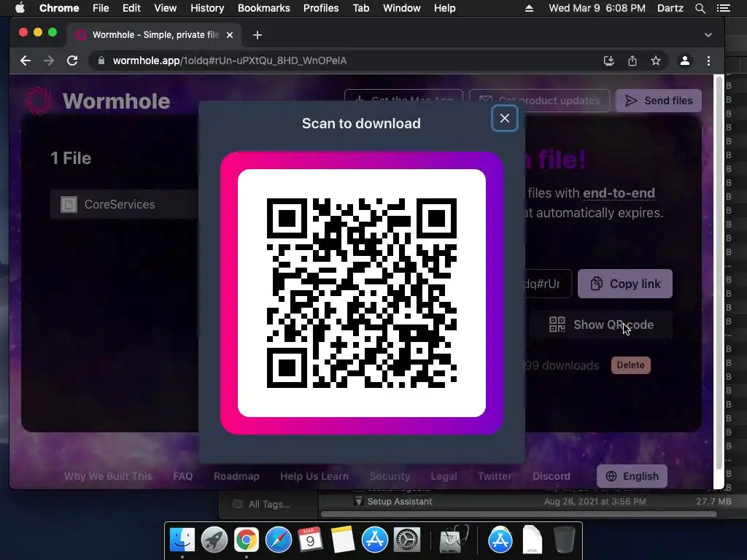Open Launchpad from the Dock
747x560 pixels.
[214, 540]
